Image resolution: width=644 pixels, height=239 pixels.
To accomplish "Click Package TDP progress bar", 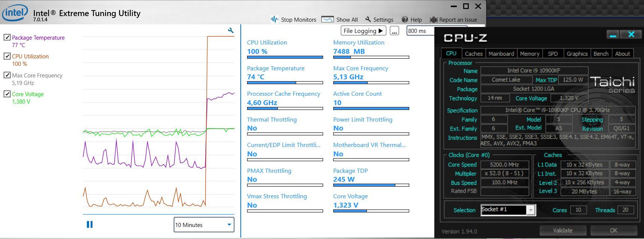I will tap(371, 185).
